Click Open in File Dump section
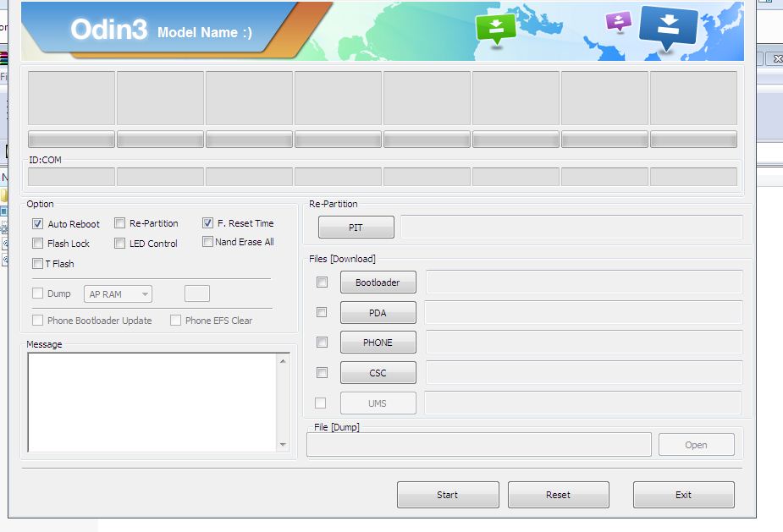Screen dimensions: 783x532 [696, 444]
